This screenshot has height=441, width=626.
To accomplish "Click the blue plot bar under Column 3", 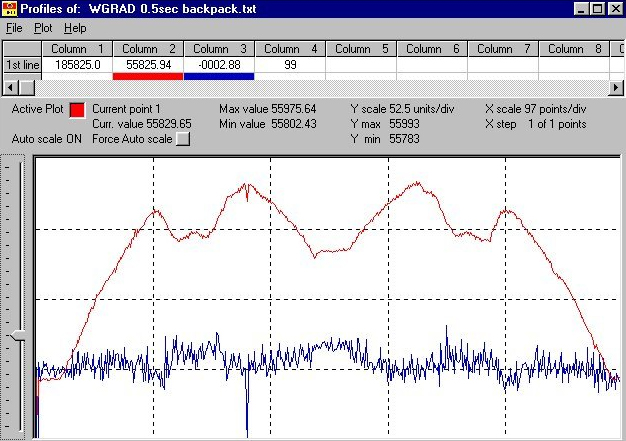I will click(x=219, y=76).
